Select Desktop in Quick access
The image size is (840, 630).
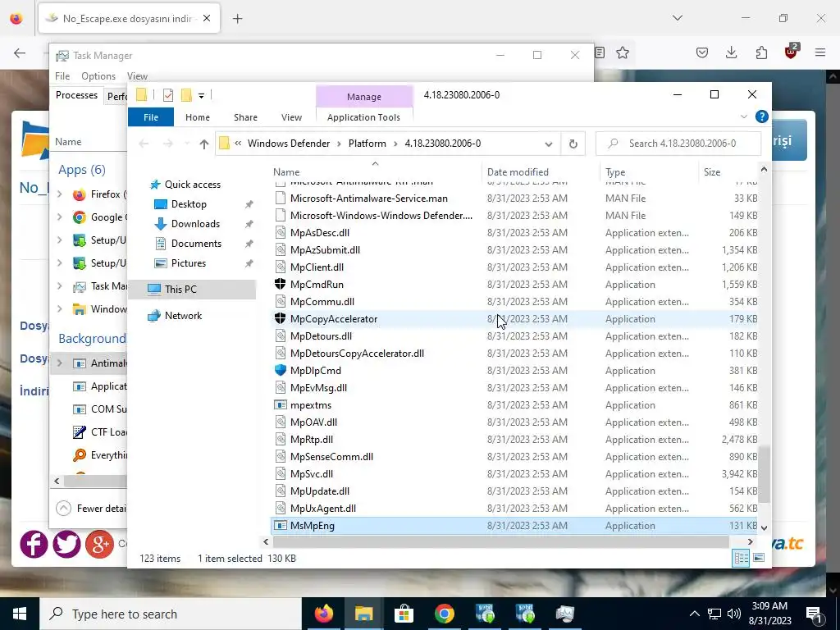point(189,204)
